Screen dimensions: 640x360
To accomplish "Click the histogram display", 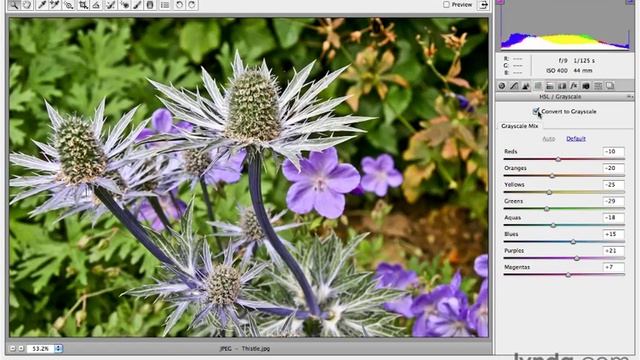I will click(565, 25).
